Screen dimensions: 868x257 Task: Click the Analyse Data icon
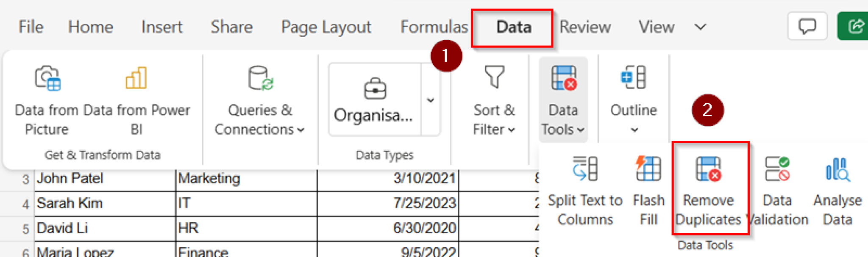pyautogui.click(x=837, y=169)
